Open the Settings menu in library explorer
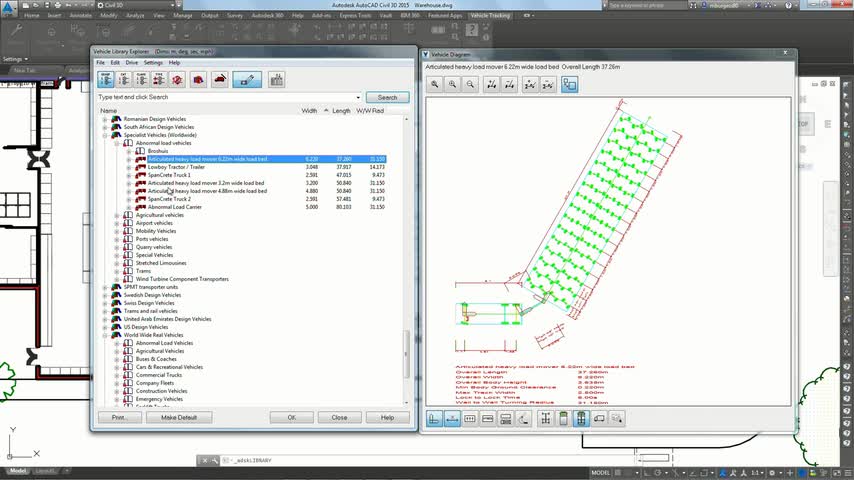The width and height of the screenshot is (854, 480). click(153, 63)
